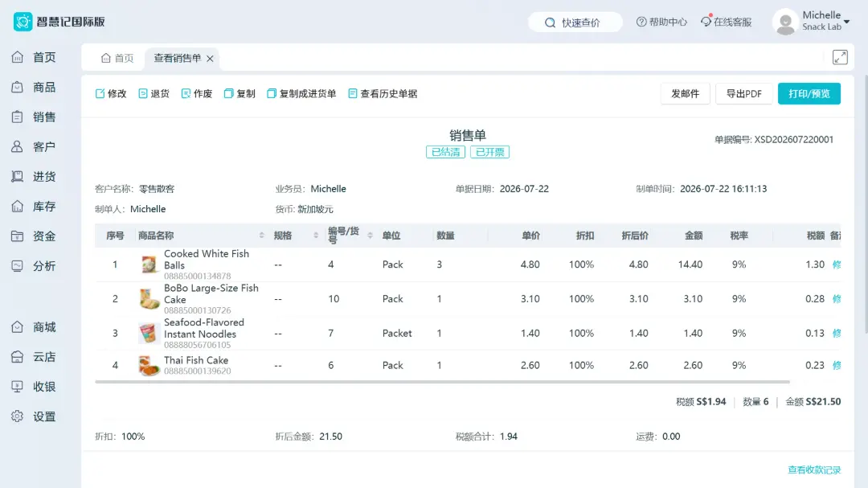This screenshot has height=488, width=868.
Task: Click 复制 to copy the order
Action: pyautogui.click(x=240, y=93)
